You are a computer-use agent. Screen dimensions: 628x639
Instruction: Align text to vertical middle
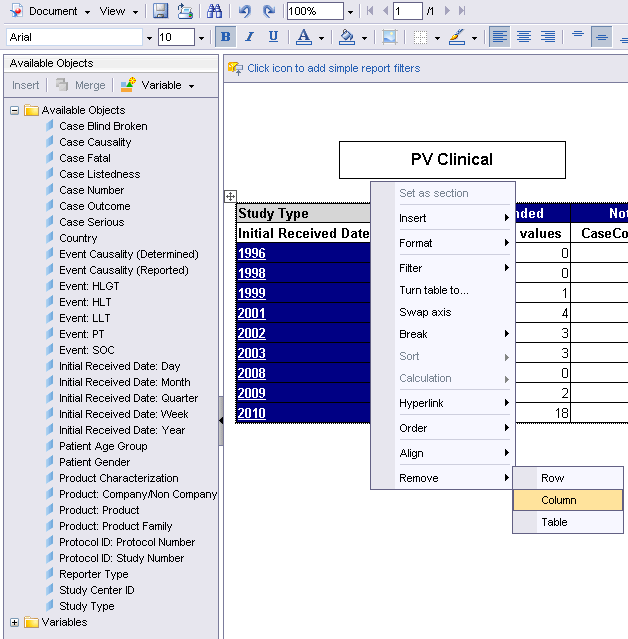pyautogui.click(x=602, y=37)
